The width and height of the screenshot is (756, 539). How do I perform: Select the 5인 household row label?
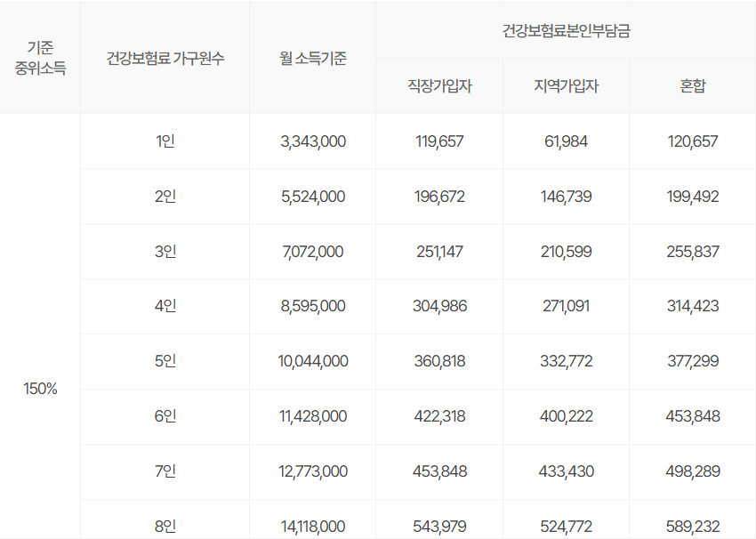coord(165,361)
